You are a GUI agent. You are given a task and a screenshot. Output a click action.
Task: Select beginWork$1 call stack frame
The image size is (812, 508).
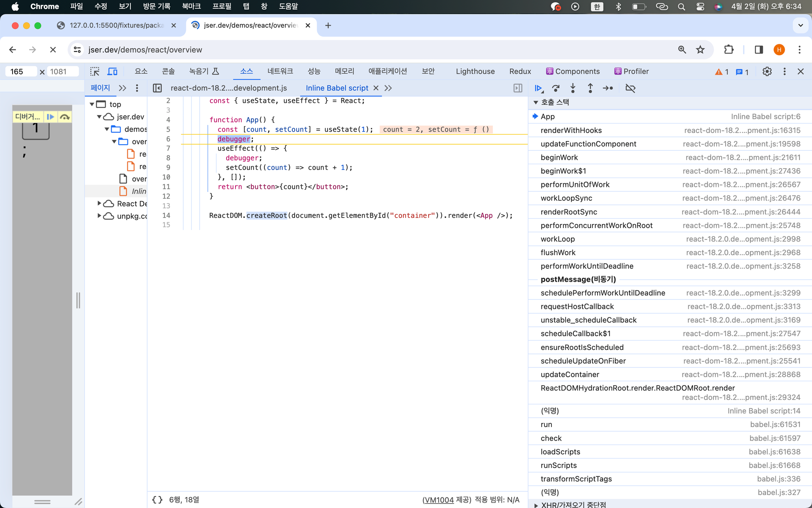tap(670, 171)
